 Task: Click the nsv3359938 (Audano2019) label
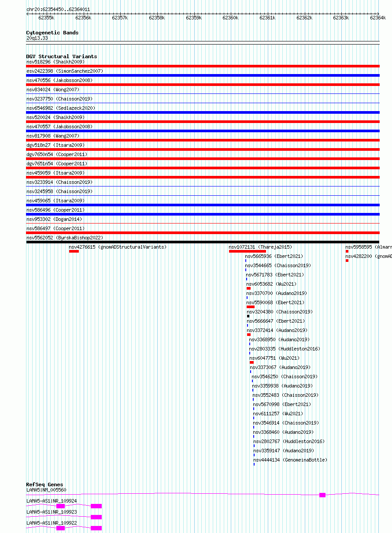pos(283,386)
